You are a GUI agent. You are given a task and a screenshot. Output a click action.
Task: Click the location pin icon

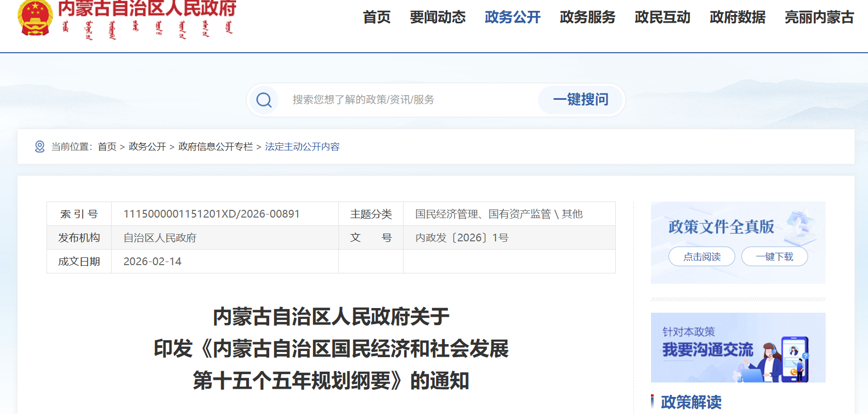tap(40, 147)
